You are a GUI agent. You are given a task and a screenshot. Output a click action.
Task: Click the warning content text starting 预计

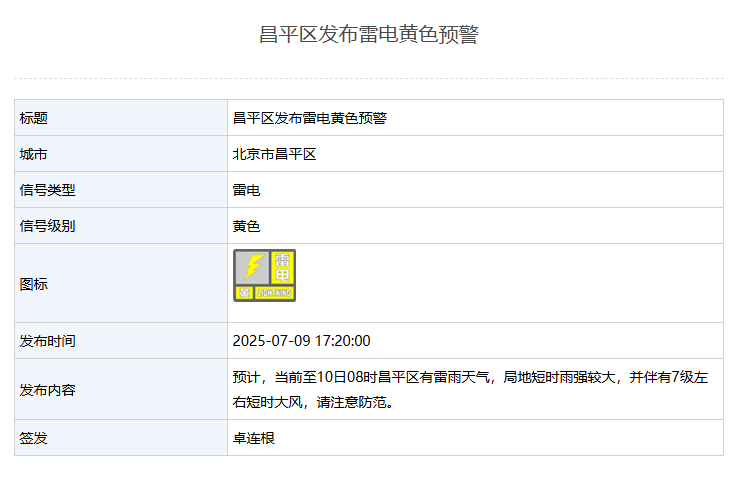471,390
